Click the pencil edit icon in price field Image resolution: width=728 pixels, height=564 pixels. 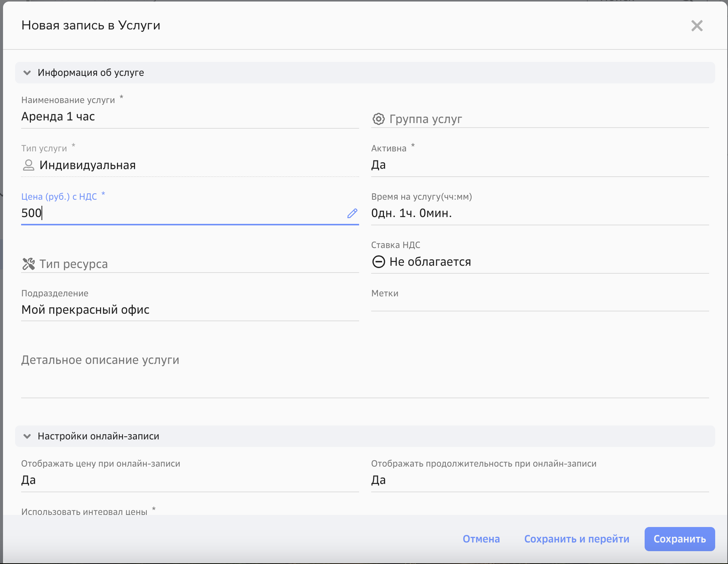click(x=352, y=213)
